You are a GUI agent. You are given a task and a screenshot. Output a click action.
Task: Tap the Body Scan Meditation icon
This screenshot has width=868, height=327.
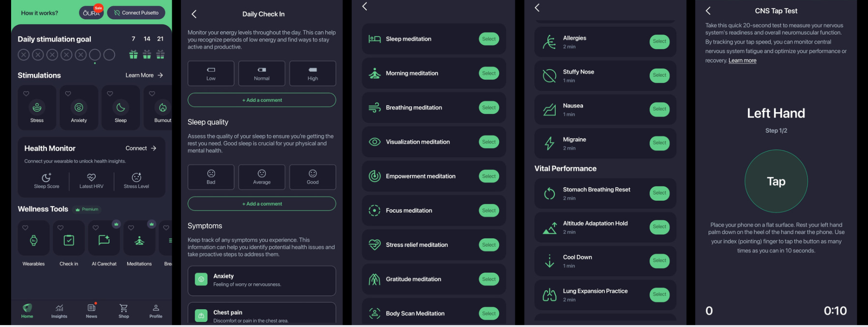374,313
